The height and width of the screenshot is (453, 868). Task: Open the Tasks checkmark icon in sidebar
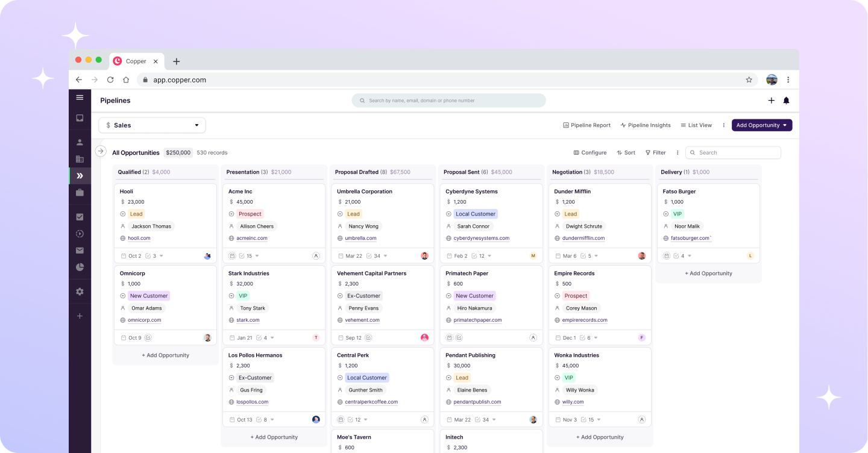click(80, 216)
